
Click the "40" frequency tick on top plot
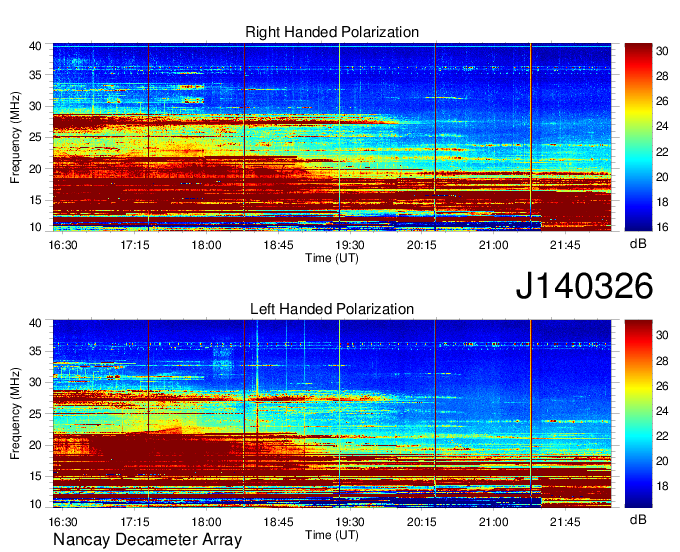pyautogui.click(x=36, y=46)
